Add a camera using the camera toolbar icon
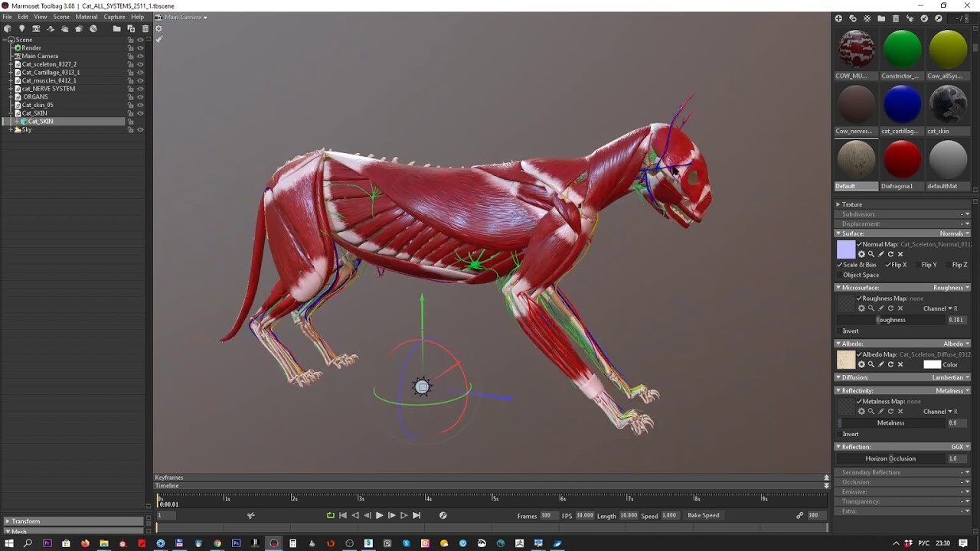 click(x=37, y=29)
